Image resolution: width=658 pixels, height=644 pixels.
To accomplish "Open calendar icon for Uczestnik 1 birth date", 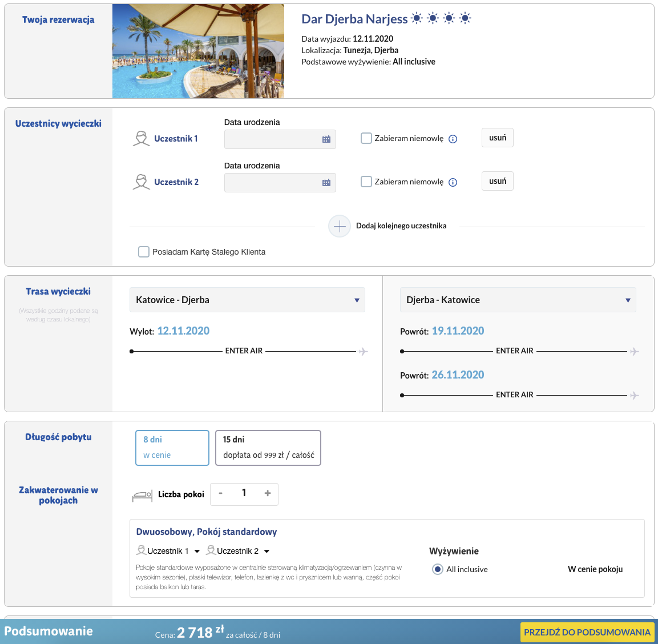I will [x=326, y=139].
